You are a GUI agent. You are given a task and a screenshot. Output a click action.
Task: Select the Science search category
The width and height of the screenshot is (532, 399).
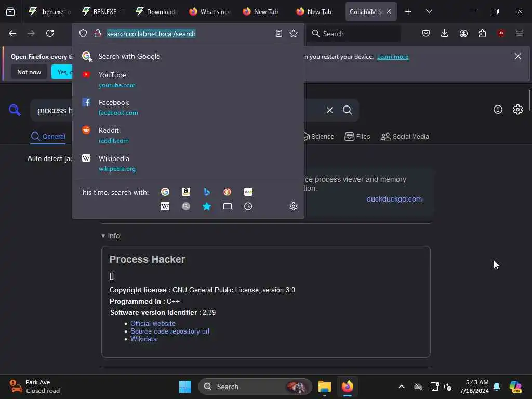pos(318,137)
